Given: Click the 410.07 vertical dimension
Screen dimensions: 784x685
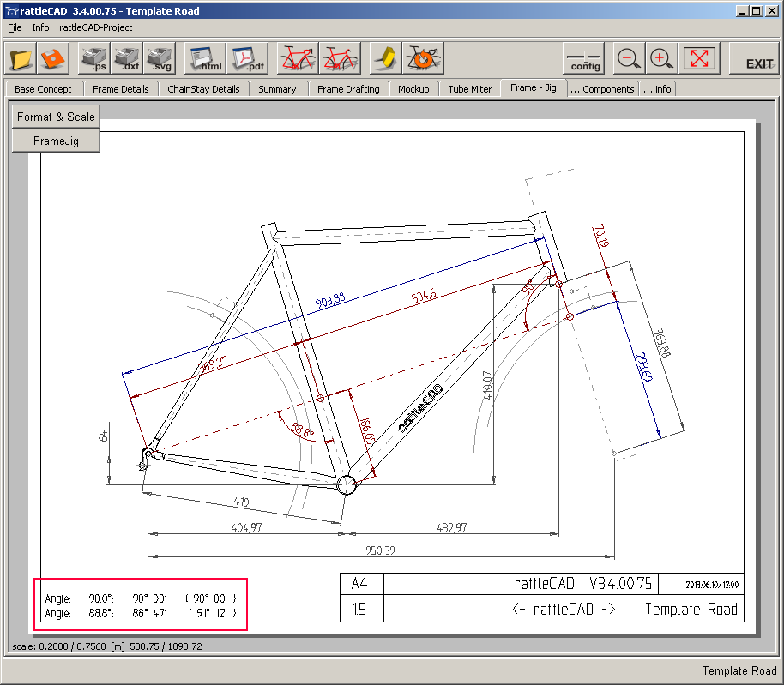Looking at the screenshot, I should [487, 385].
